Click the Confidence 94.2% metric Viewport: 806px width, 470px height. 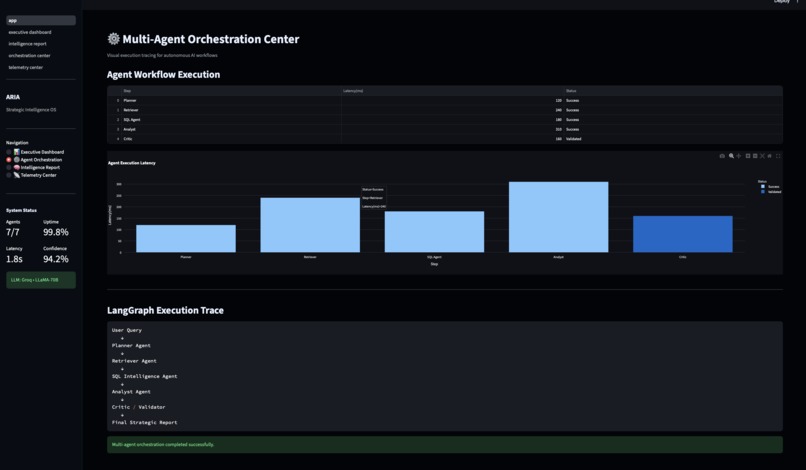[x=56, y=255]
